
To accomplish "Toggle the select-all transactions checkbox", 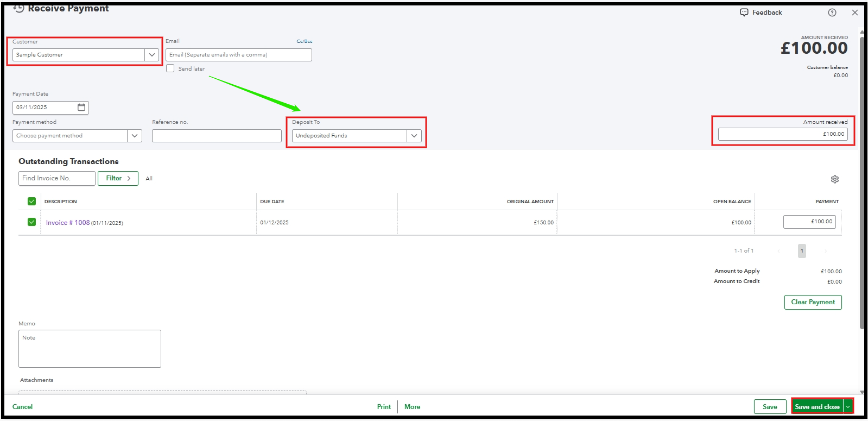I will pos(31,202).
